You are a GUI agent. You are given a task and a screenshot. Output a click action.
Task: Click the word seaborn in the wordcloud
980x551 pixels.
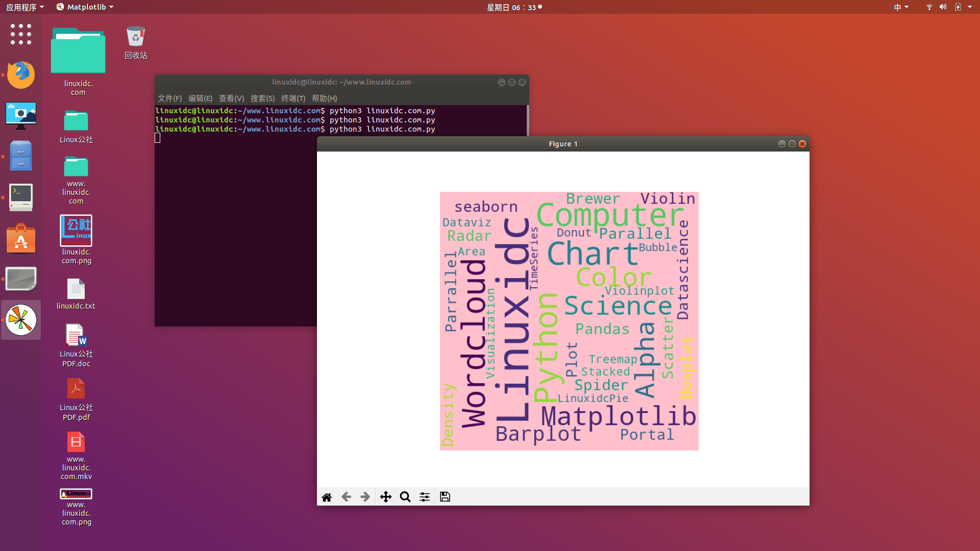486,207
